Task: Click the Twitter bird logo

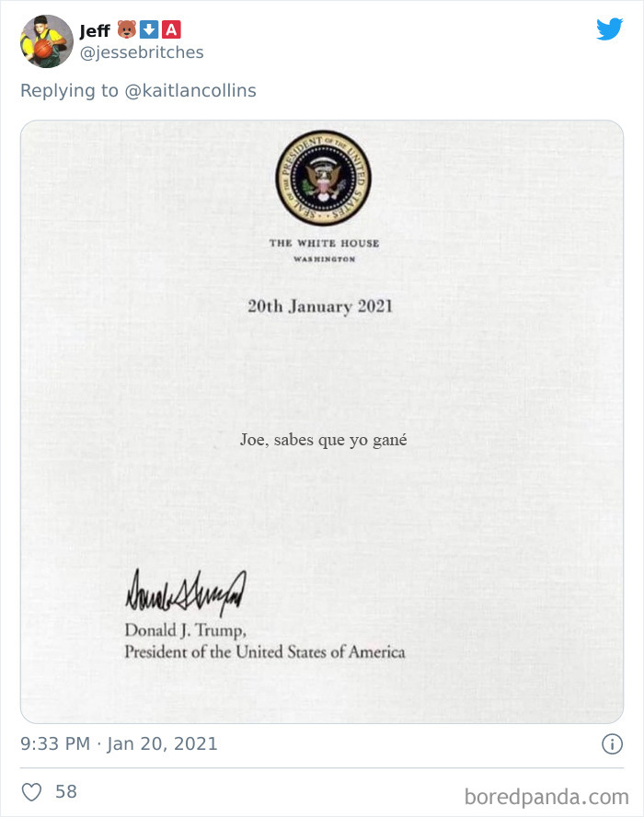Action: [x=610, y=29]
